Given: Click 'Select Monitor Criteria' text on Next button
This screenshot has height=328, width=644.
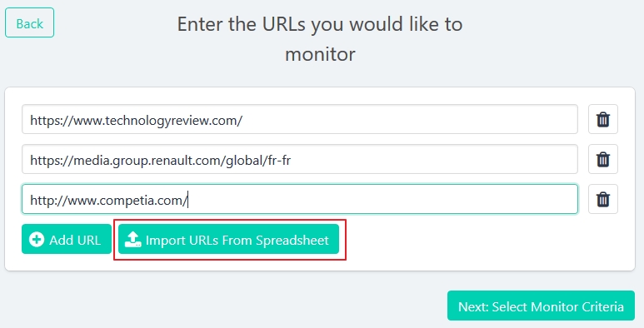Looking at the screenshot, I should click(x=557, y=306).
